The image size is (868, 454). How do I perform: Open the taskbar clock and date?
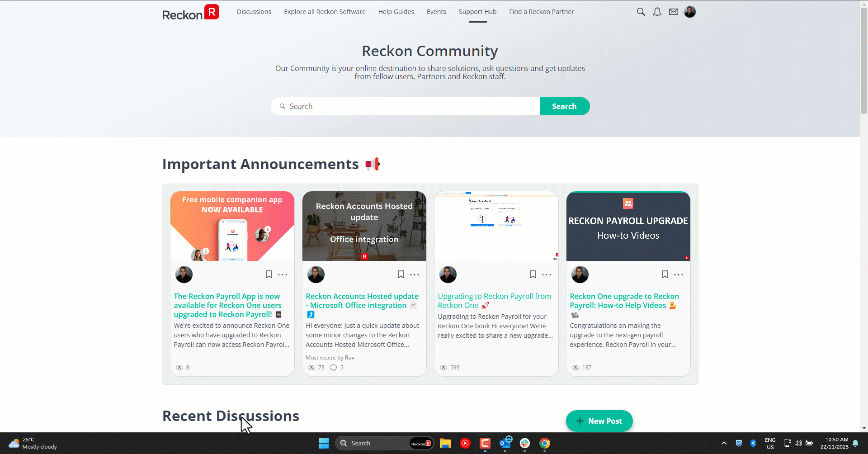pyautogui.click(x=835, y=443)
